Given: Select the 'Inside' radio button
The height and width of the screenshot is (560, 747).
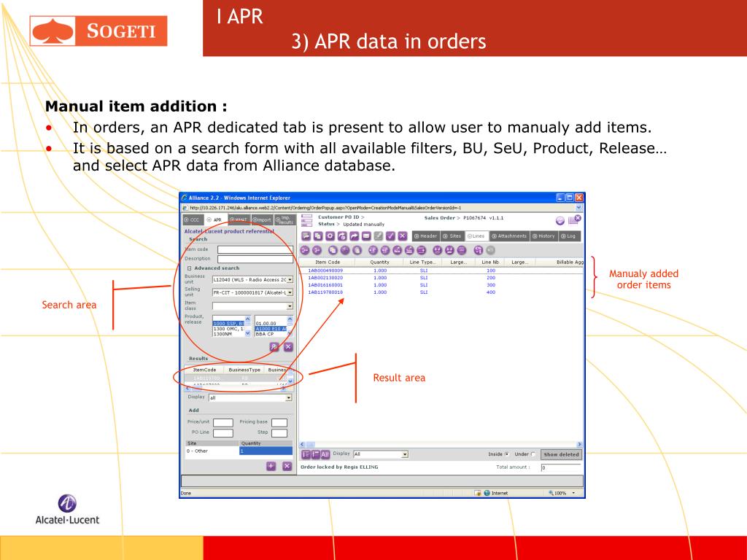Looking at the screenshot, I should coord(506,454).
